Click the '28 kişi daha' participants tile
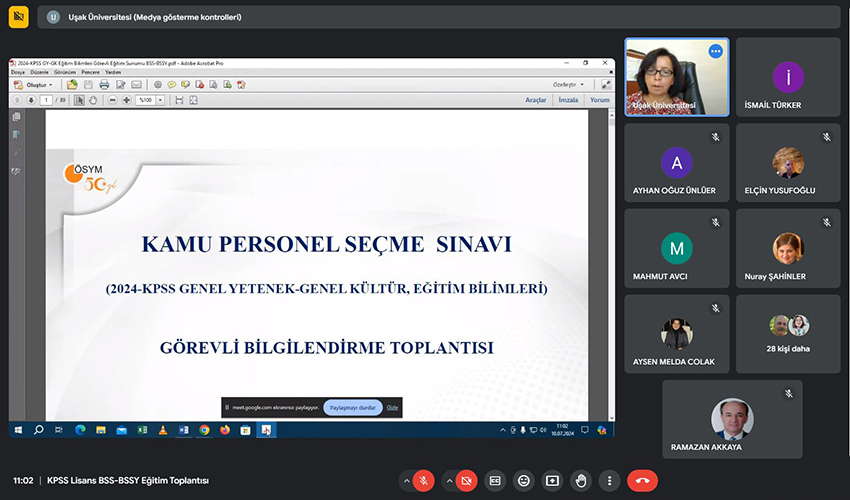Screen dimensions: 850x500 pos(787,335)
